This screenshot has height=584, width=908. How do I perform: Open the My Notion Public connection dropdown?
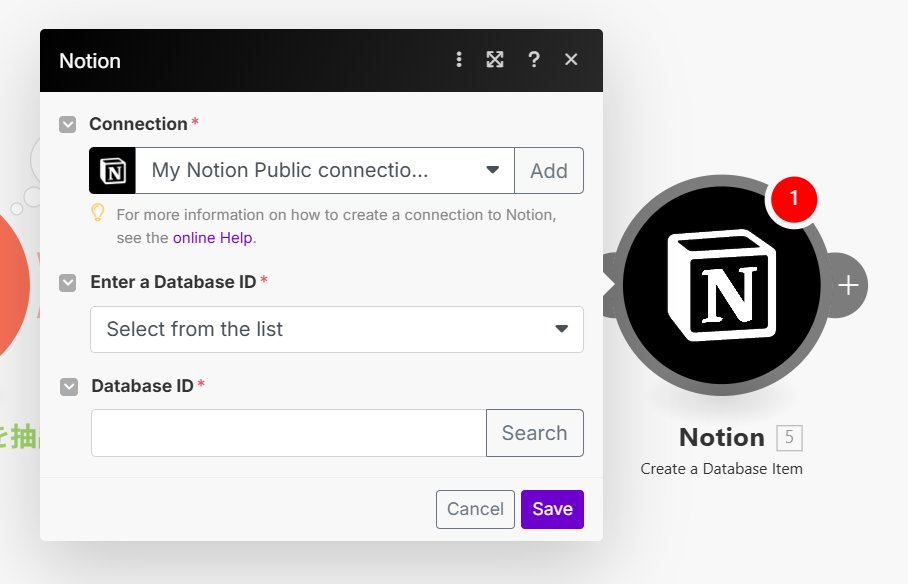325,171
